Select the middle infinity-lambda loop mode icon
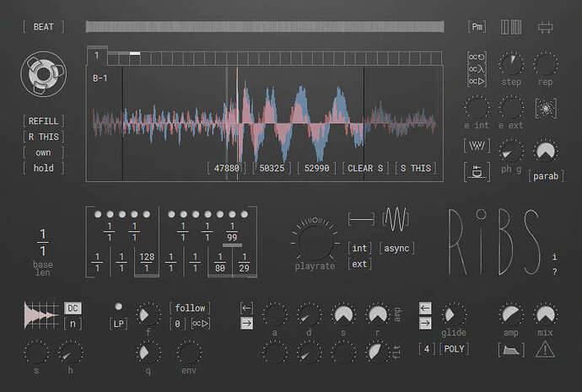The height and width of the screenshot is (392, 582). point(477,69)
